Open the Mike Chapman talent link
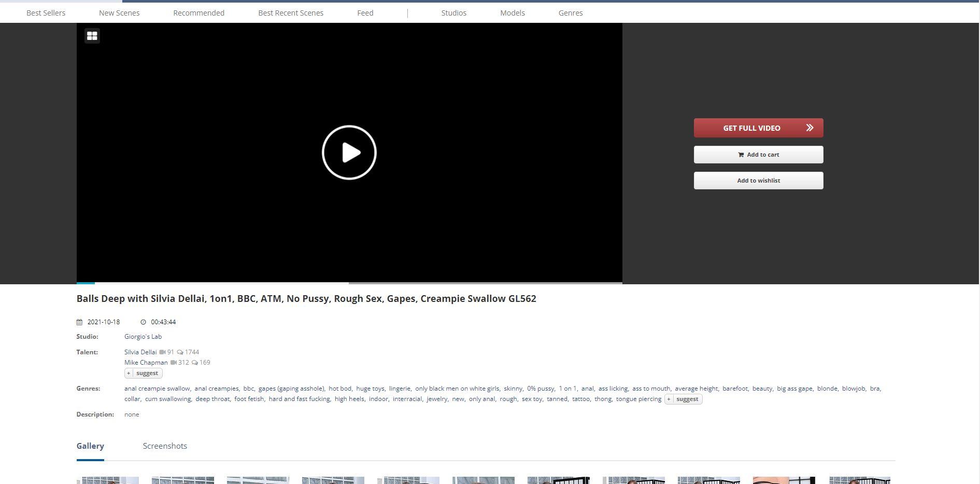This screenshot has width=980, height=484. pos(146,363)
